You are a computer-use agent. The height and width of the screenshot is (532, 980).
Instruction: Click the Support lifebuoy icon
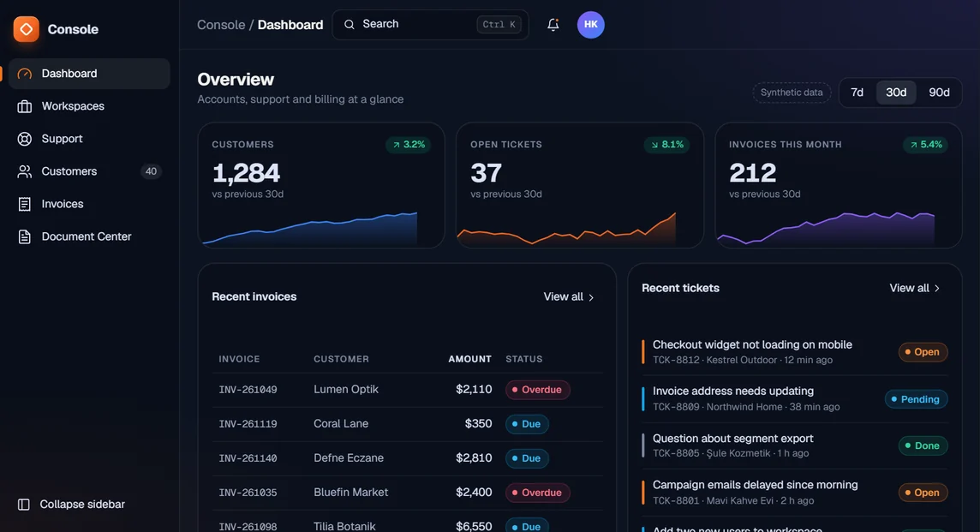coord(24,139)
